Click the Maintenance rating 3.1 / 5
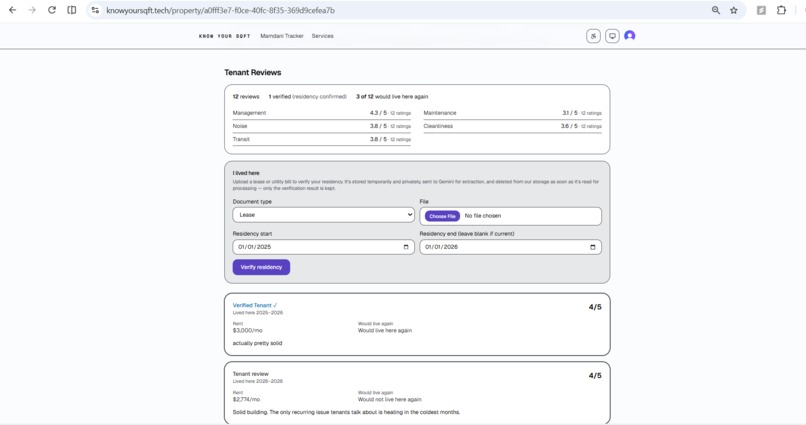Screen dimensions: 806x425 (570, 113)
